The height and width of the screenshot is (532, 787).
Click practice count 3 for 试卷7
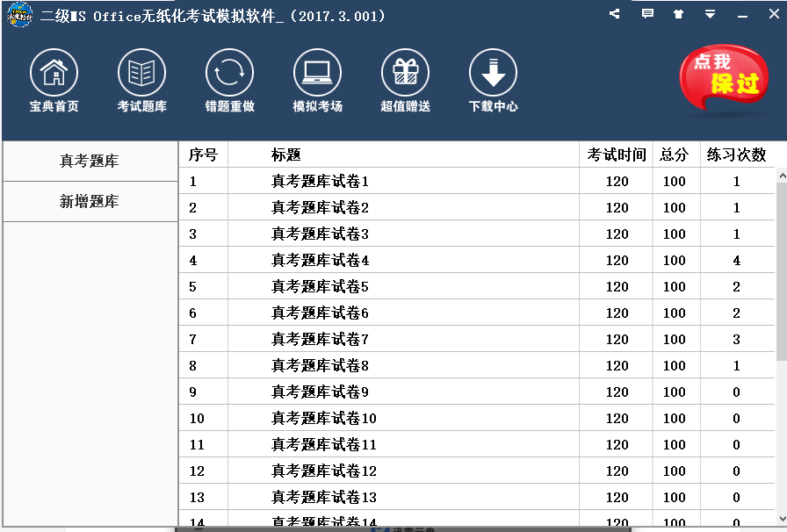coord(736,339)
